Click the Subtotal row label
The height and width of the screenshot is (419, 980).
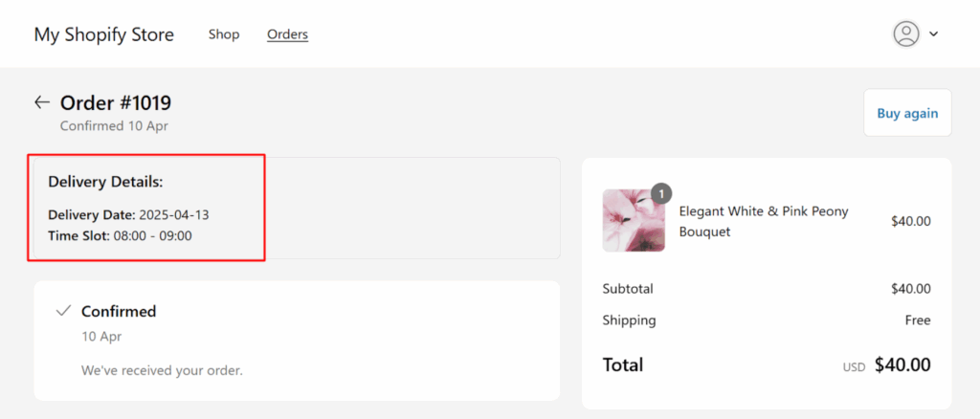628,288
